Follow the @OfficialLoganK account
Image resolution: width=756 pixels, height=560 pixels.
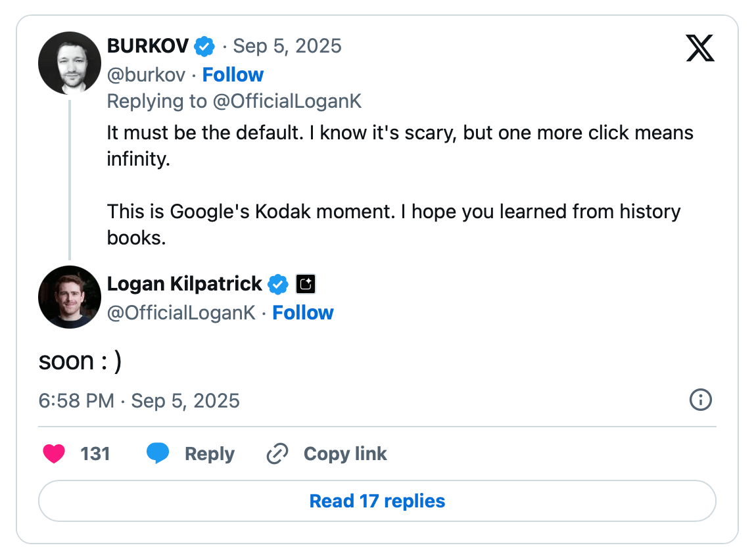tap(303, 313)
